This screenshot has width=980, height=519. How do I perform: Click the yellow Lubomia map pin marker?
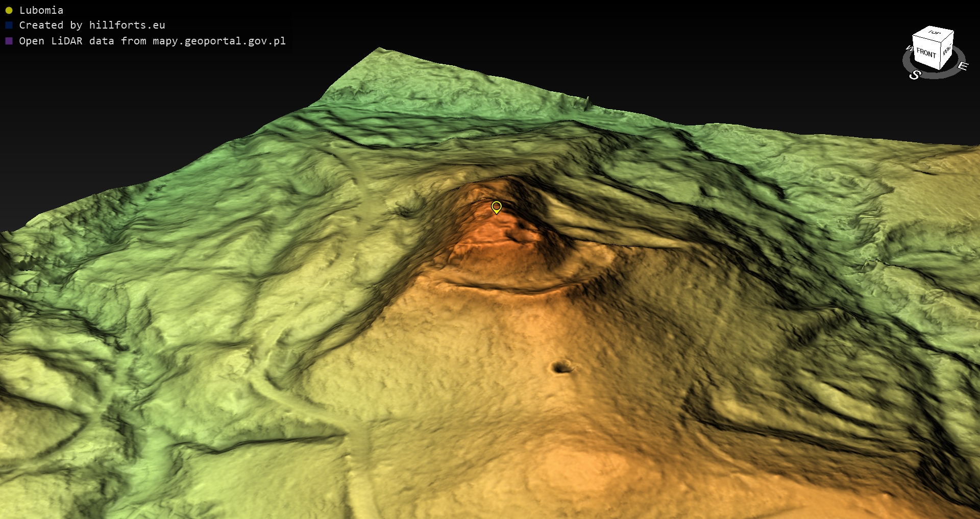pyautogui.click(x=496, y=207)
